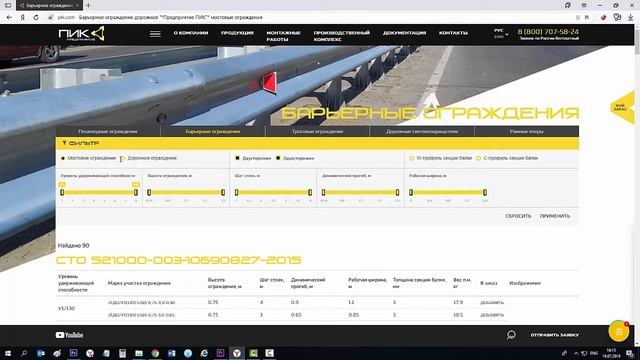Open Calculator from the taskbar

[122, 353]
